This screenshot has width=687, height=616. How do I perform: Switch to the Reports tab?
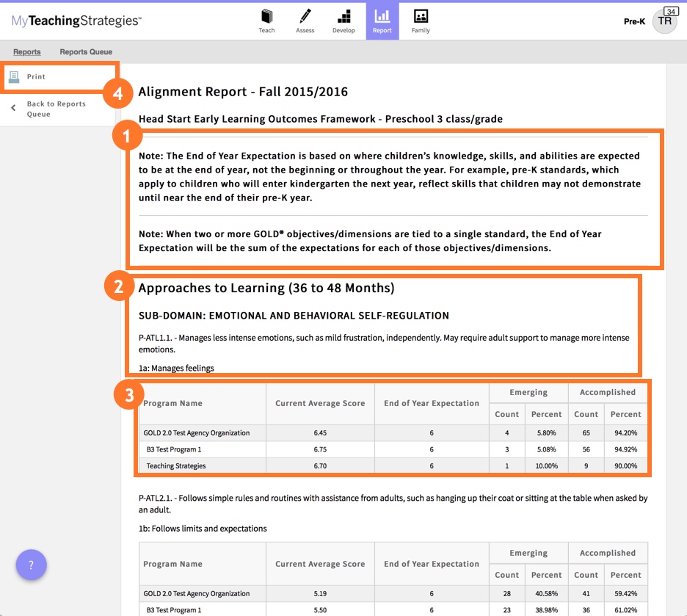tap(27, 51)
